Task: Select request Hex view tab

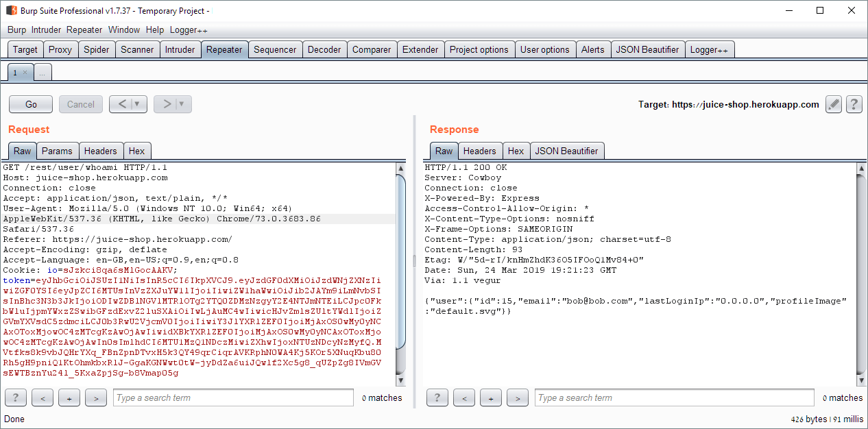Action: click(x=137, y=151)
